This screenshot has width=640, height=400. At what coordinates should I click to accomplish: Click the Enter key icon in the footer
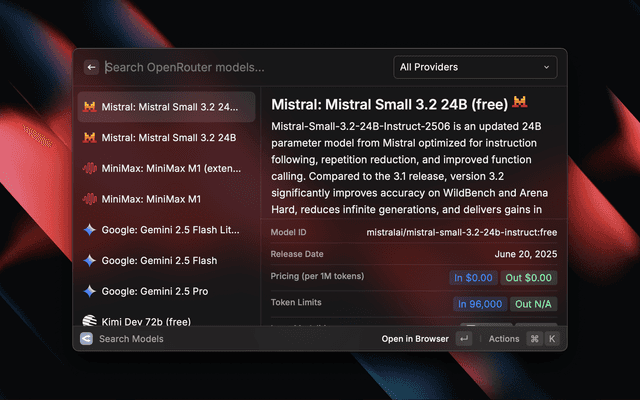click(463, 339)
